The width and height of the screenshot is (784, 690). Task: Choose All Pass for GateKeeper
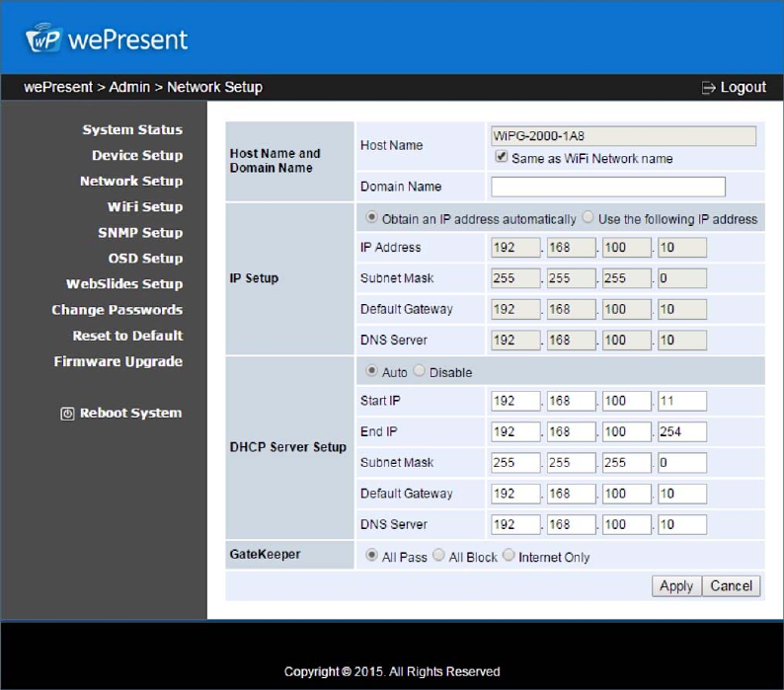click(x=371, y=555)
